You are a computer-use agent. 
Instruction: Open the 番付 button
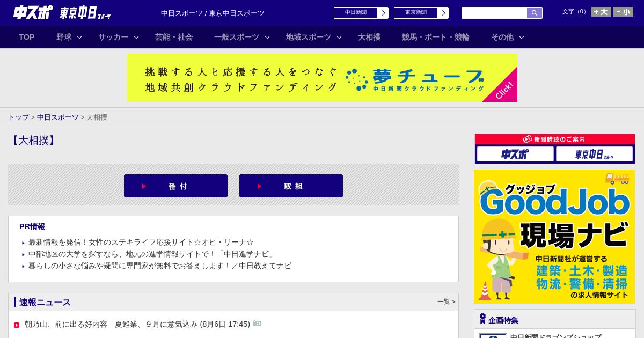[175, 186]
